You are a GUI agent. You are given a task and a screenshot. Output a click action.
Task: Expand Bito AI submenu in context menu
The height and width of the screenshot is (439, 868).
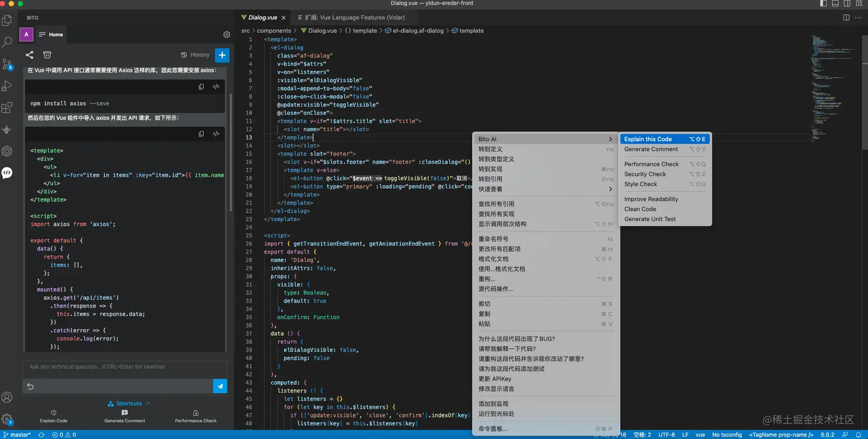click(x=545, y=139)
